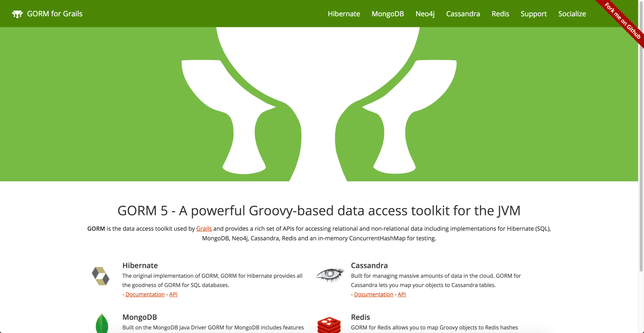Click the Cassandra eye logo icon
Screen dimensions: 644x333
[x=330, y=275]
